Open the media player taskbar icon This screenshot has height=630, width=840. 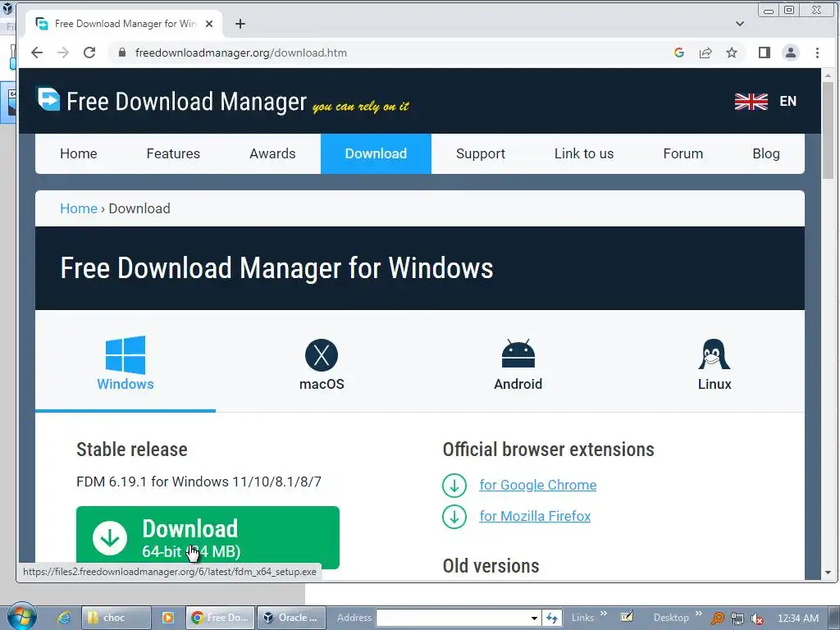click(167, 618)
